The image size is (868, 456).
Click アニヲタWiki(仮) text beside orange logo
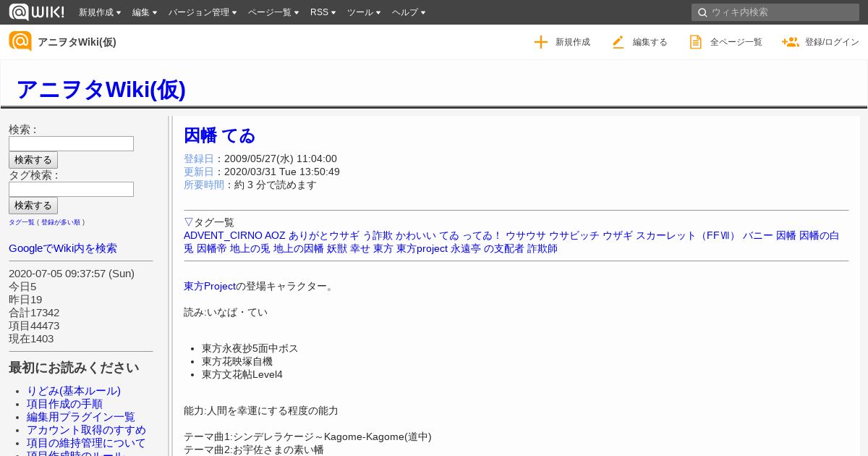77,42
